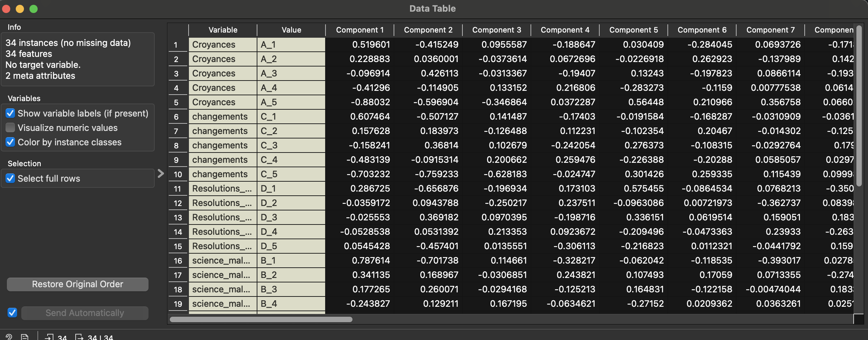Click the horizontal scrollbar thumb under the table
Viewport: 868px width, 340px height.
[x=261, y=319]
